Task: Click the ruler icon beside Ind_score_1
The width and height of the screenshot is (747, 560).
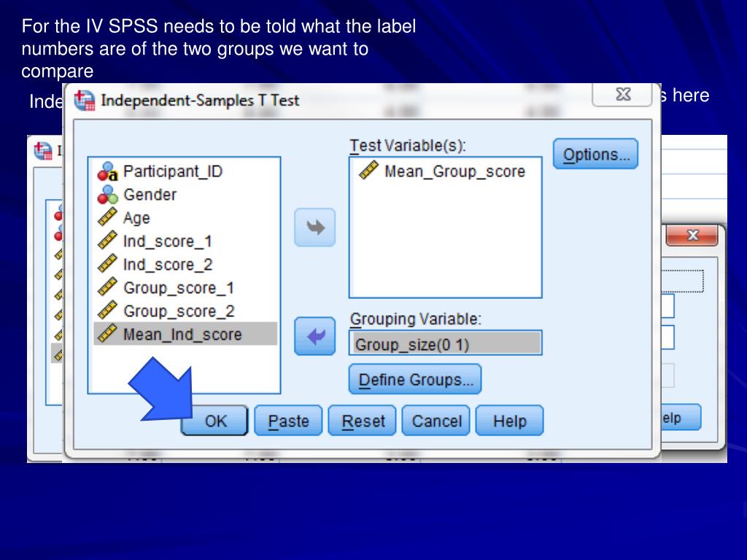Action: 107,241
